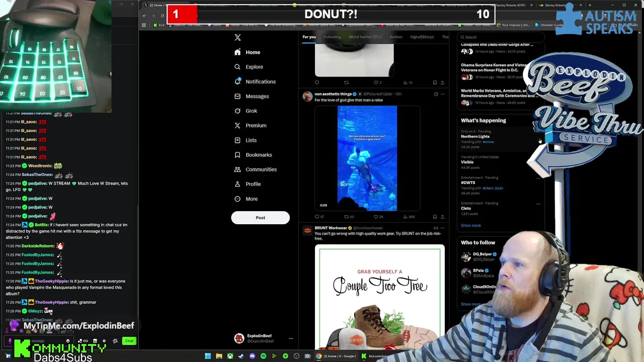Open Spotify from taskbar
The width and height of the screenshot is (644, 362).
point(263,356)
